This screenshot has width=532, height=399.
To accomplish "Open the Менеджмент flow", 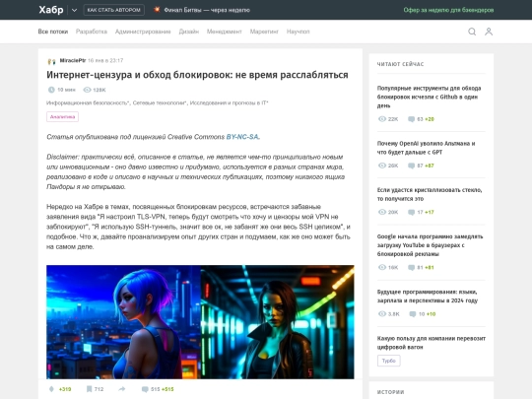I will 225,32.
